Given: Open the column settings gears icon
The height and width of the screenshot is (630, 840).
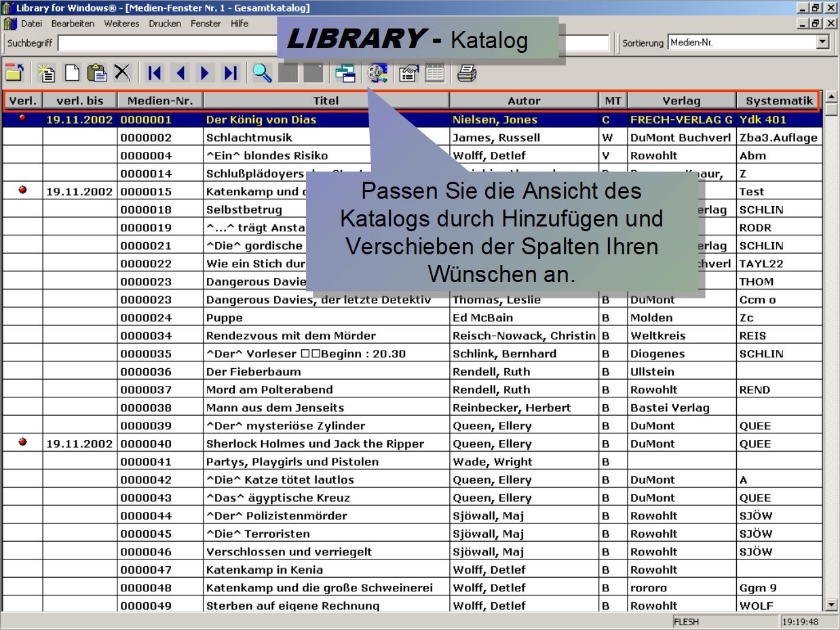Looking at the screenshot, I should coord(377,73).
